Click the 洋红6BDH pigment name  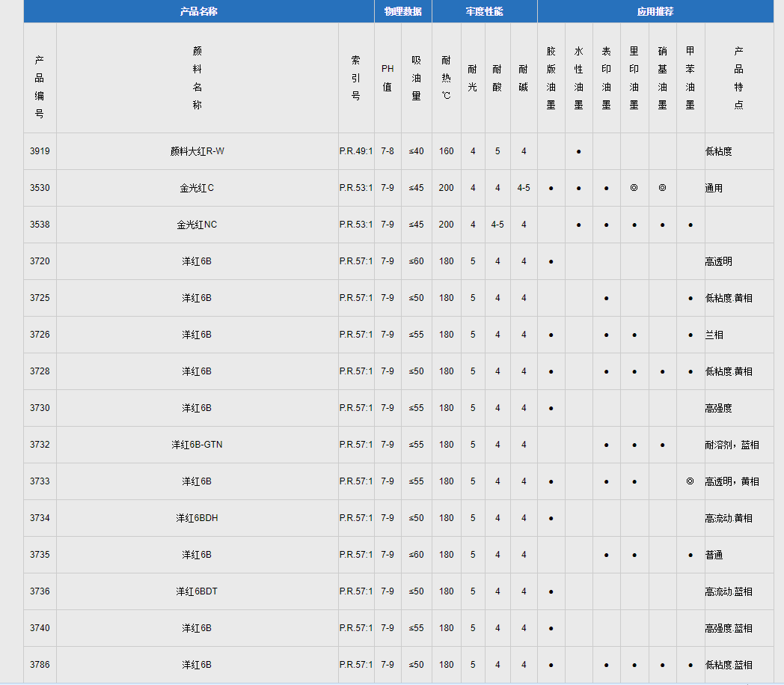(x=197, y=518)
